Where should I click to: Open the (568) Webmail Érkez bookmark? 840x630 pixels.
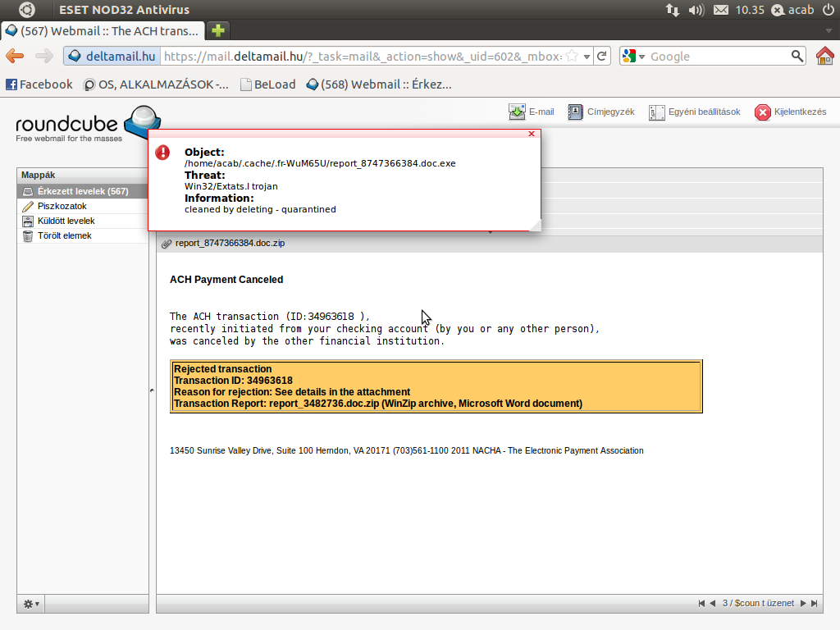379,84
